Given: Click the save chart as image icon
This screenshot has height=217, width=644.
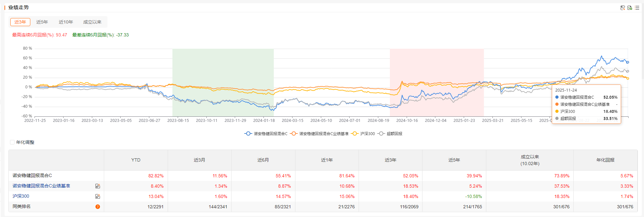Looking at the screenshot, I should [622, 8].
